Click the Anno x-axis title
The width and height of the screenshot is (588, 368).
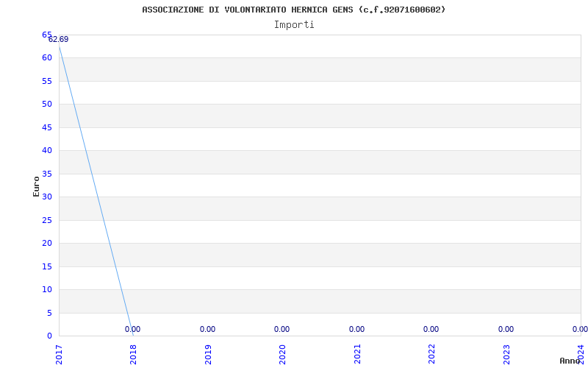point(570,361)
